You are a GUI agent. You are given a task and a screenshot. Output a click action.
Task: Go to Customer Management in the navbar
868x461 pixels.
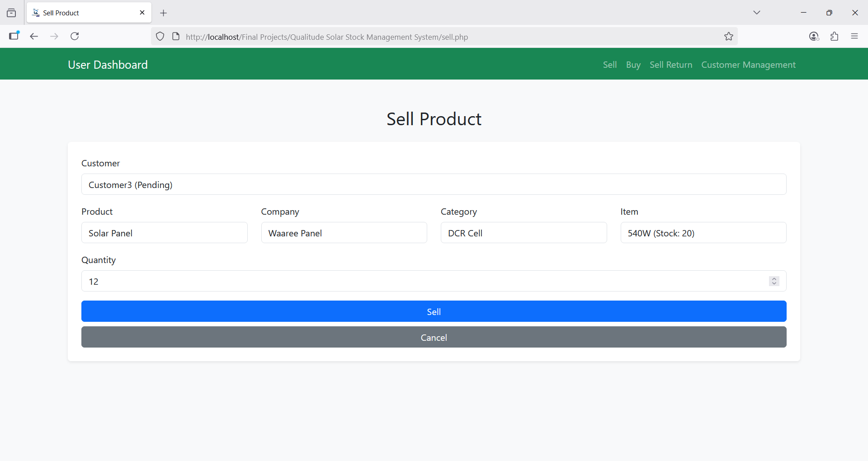point(748,65)
